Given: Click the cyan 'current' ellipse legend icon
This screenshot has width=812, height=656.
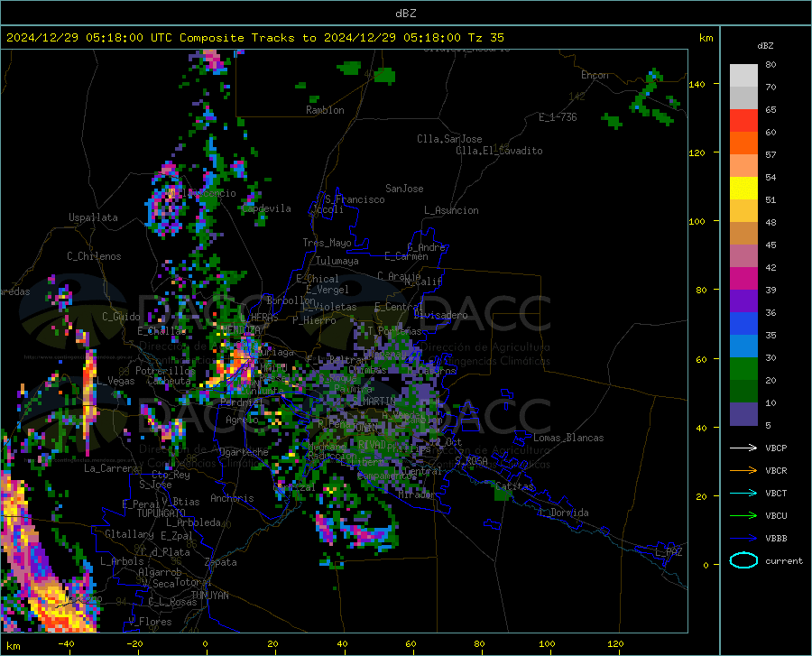Looking at the screenshot, I should 743,560.
